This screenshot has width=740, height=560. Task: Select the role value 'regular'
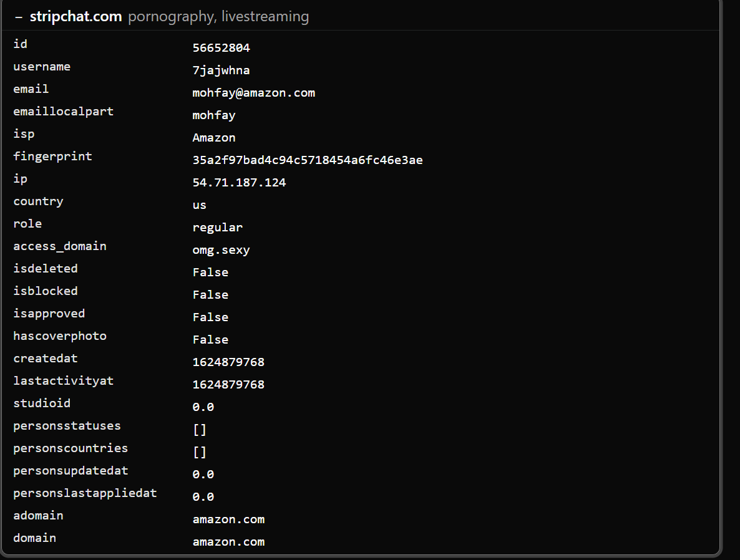[217, 228]
